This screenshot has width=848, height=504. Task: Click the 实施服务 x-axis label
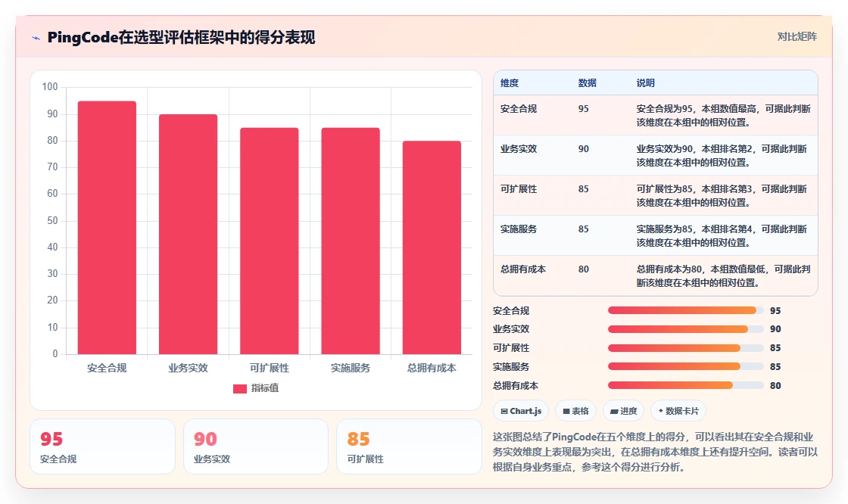(x=351, y=368)
